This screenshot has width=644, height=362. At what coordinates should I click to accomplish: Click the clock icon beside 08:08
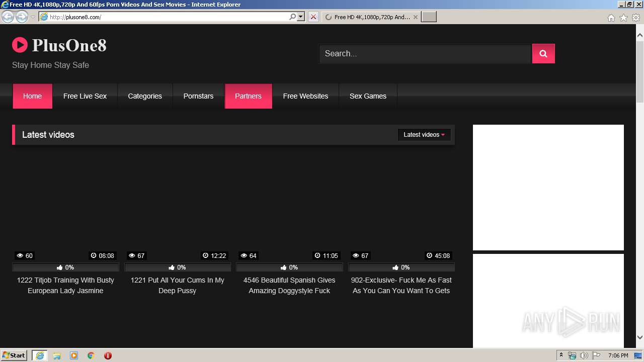94,255
